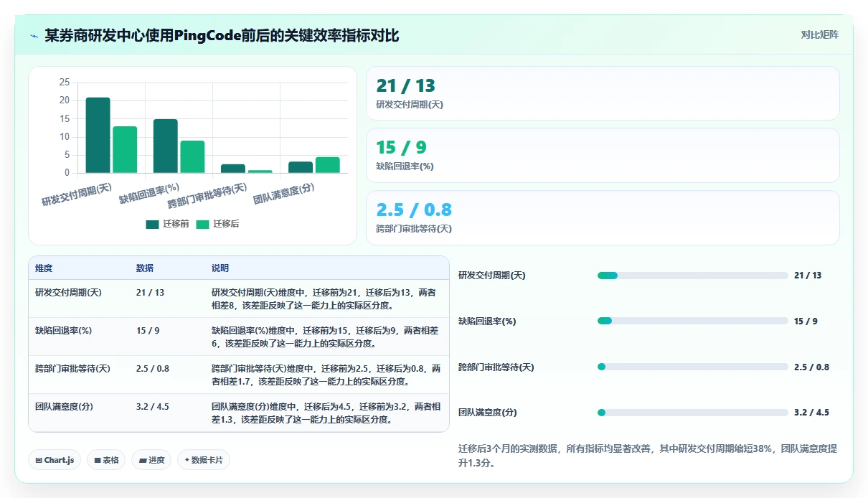The height and width of the screenshot is (498, 868).
Task: Click the 迁移前 bar for 研发交付周期
Action: click(x=98, y=135)
